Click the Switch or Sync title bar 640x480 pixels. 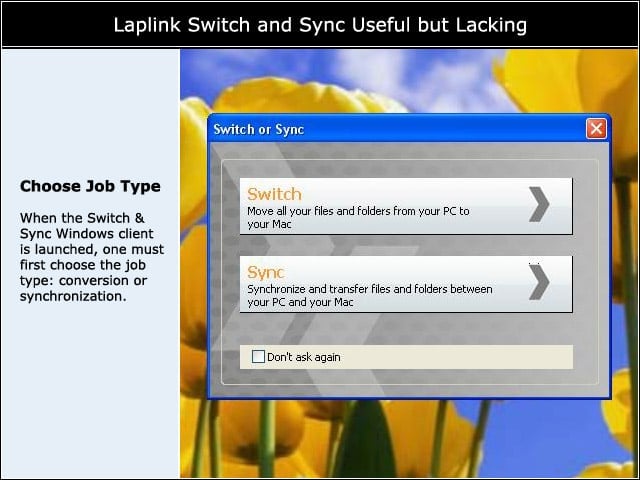point(409,129)
